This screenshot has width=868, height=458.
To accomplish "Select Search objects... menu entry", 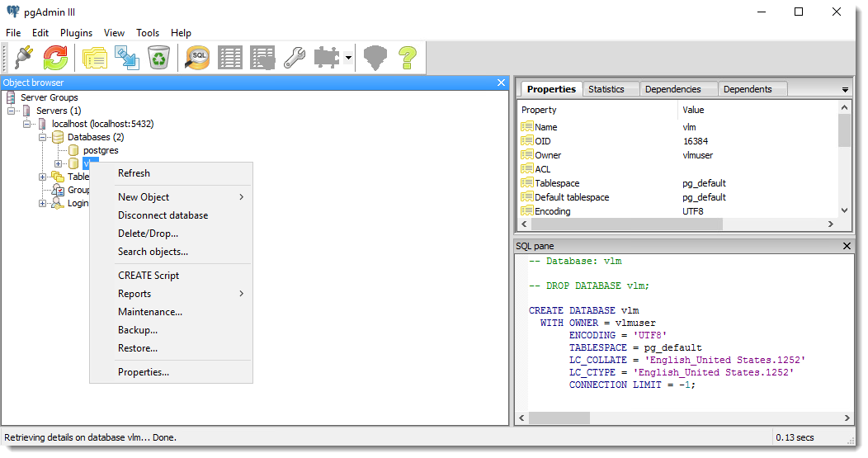I will [x=171, y=252].
